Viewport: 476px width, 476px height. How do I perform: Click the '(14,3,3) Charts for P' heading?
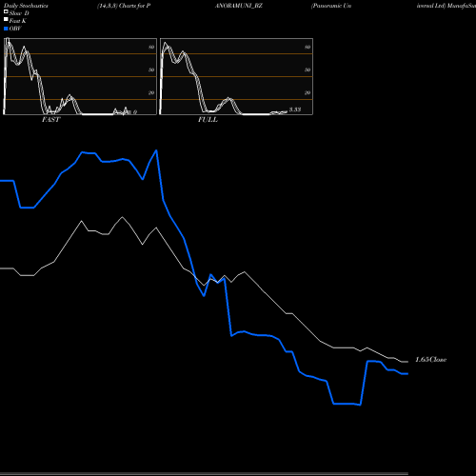tap(124, 6)
